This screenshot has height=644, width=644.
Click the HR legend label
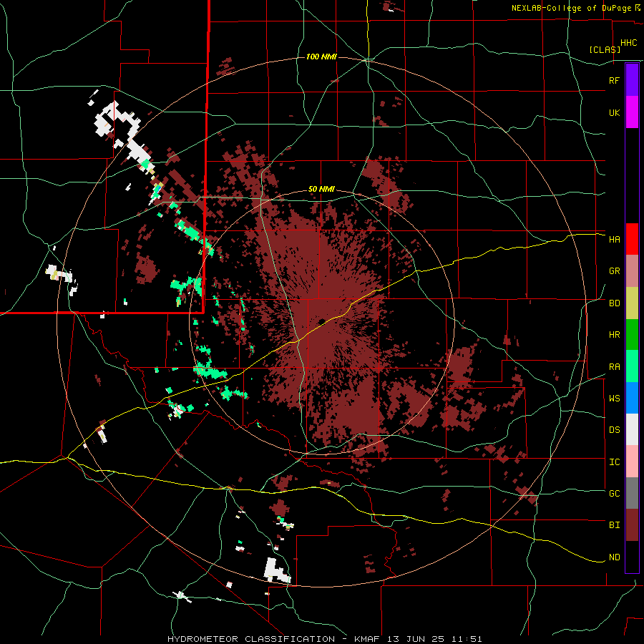click(x=614, y=335)
